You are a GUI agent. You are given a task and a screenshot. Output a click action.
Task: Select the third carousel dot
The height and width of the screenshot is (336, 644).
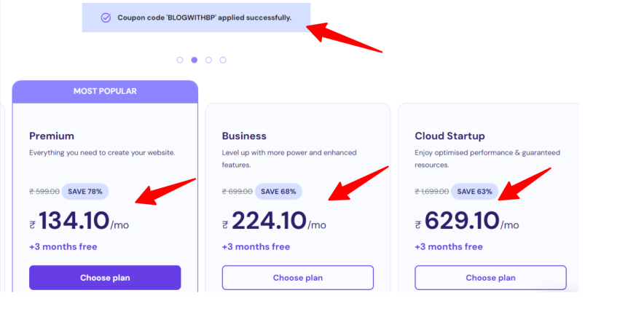209,60
